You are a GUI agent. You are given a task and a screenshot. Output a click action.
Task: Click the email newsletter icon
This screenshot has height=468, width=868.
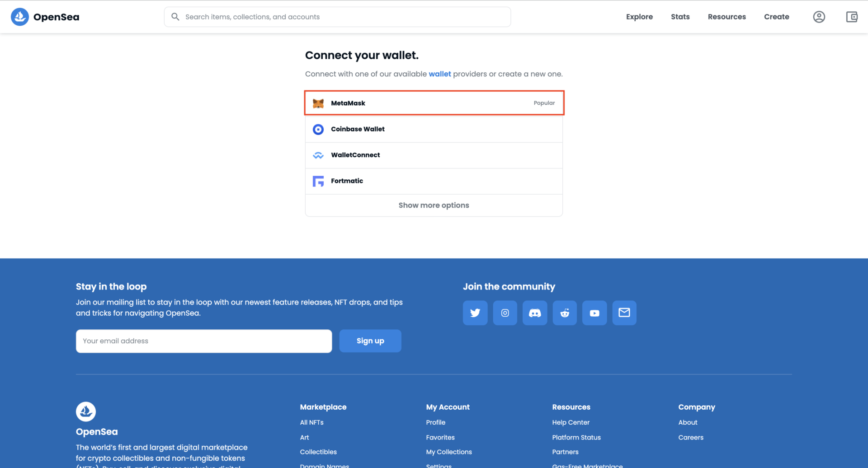(x=624, y=313)
